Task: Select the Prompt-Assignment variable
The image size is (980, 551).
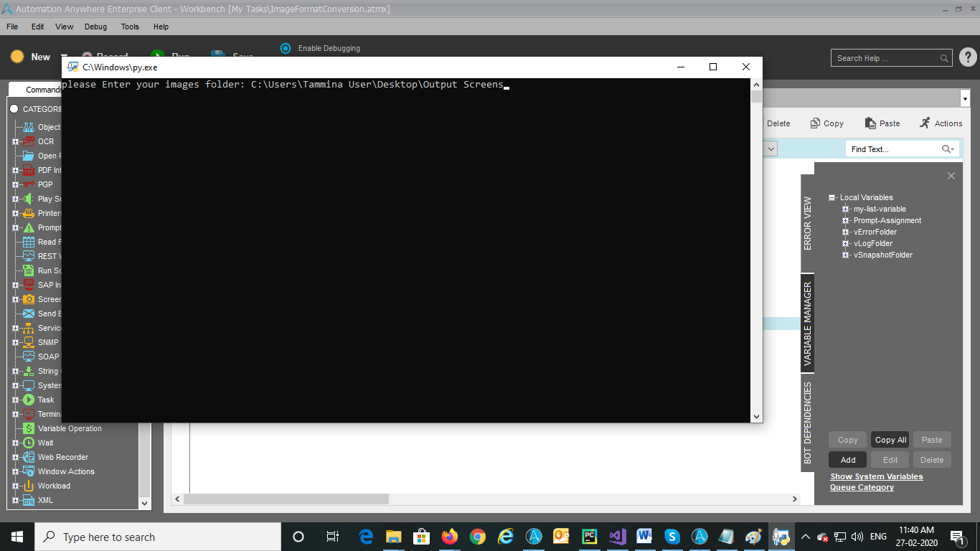Action: tap(887, 220)
